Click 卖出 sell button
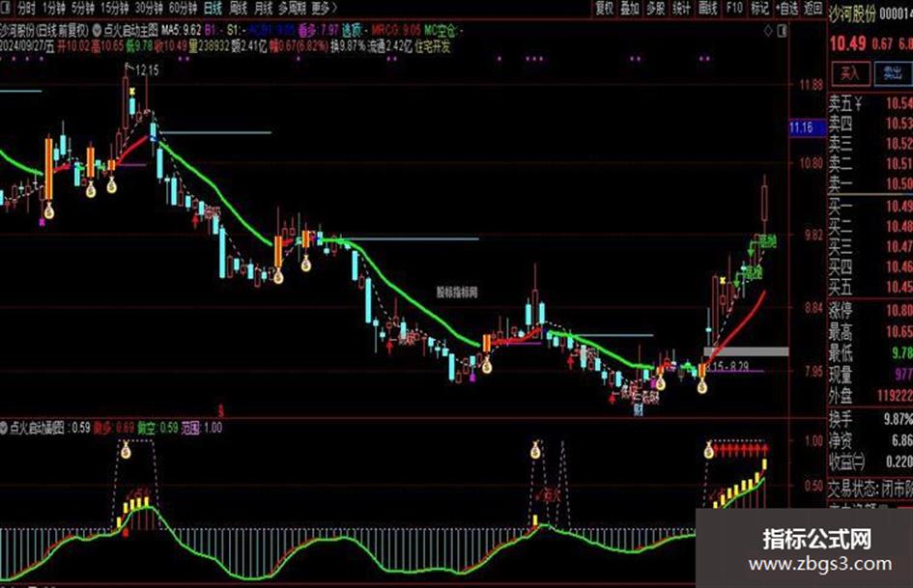The image size is (913, 588). pos(893,72)
